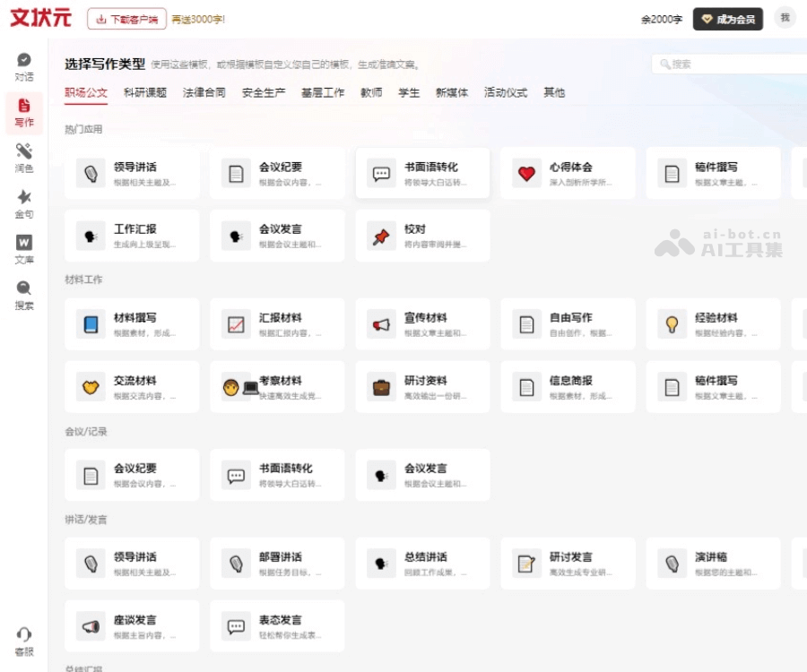
Task: Open the 客服 (customer service) icon
Action: point(22,638)
